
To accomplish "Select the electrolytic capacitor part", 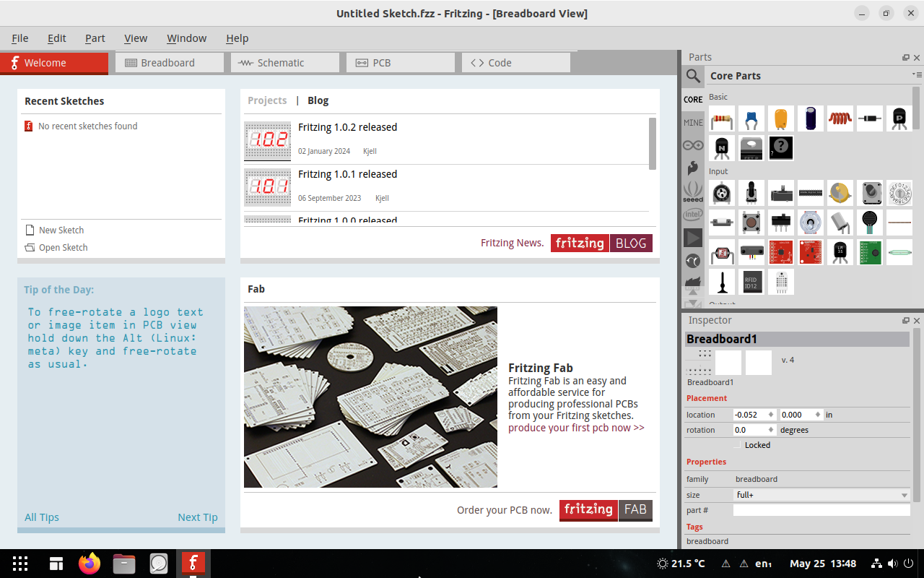I will coord(810,118).
